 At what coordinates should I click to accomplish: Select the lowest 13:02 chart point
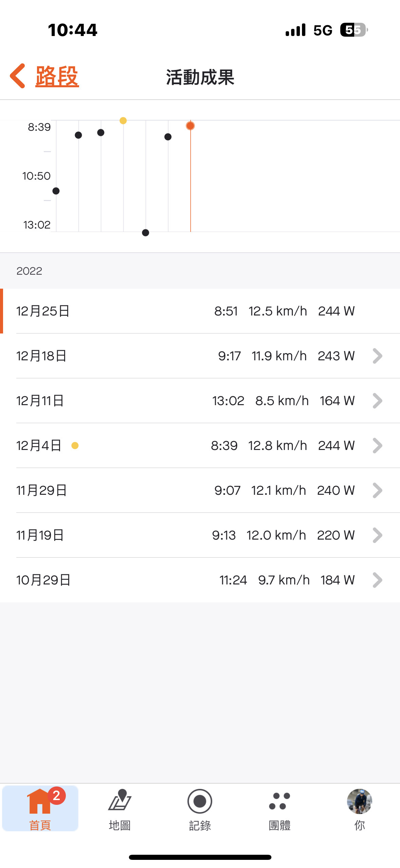[146, 233]
